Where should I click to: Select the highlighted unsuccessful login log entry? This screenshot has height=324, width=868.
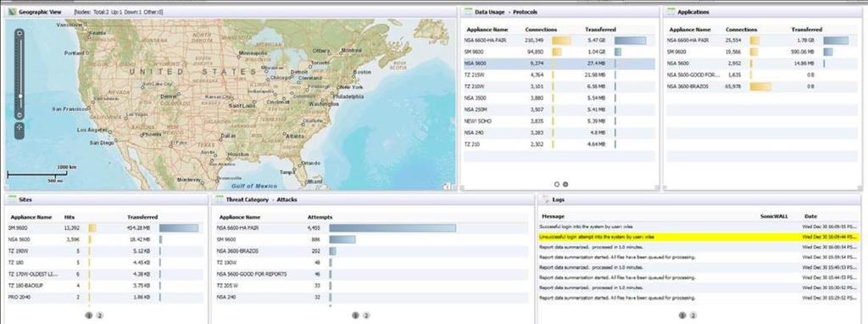pos(699,237)
